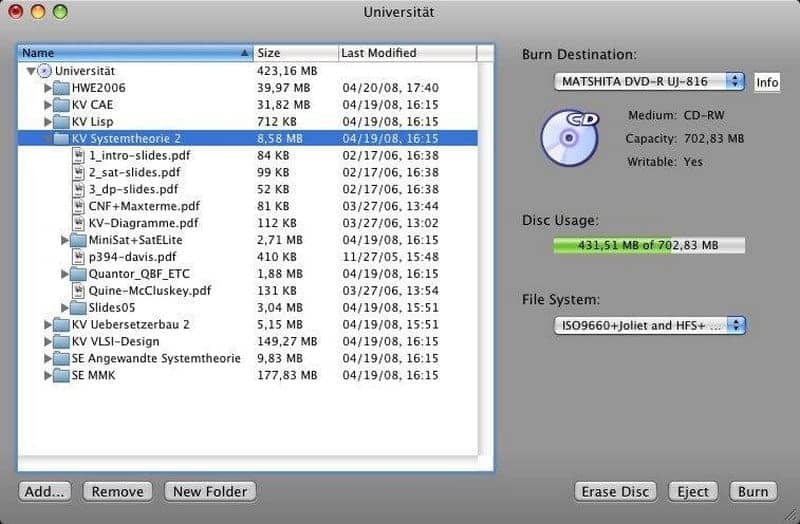
Task: Click the Burn button
Action: [x=752, y=491]
